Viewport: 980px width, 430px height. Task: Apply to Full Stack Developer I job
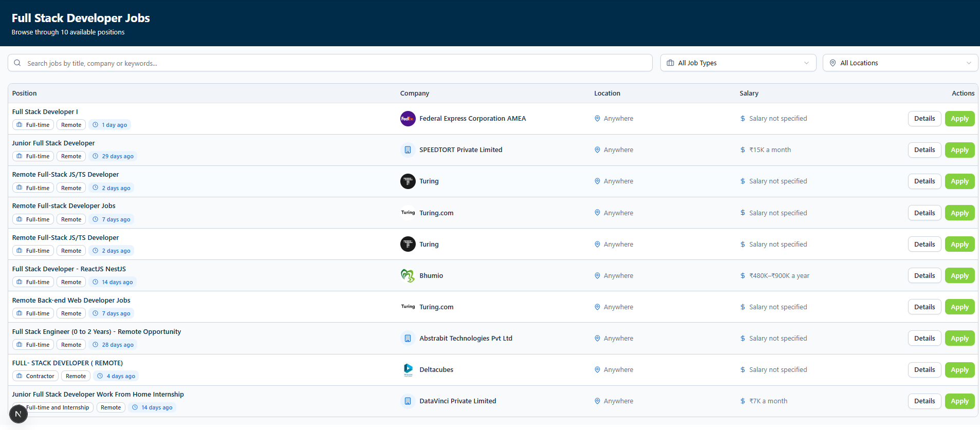(959, 119)
